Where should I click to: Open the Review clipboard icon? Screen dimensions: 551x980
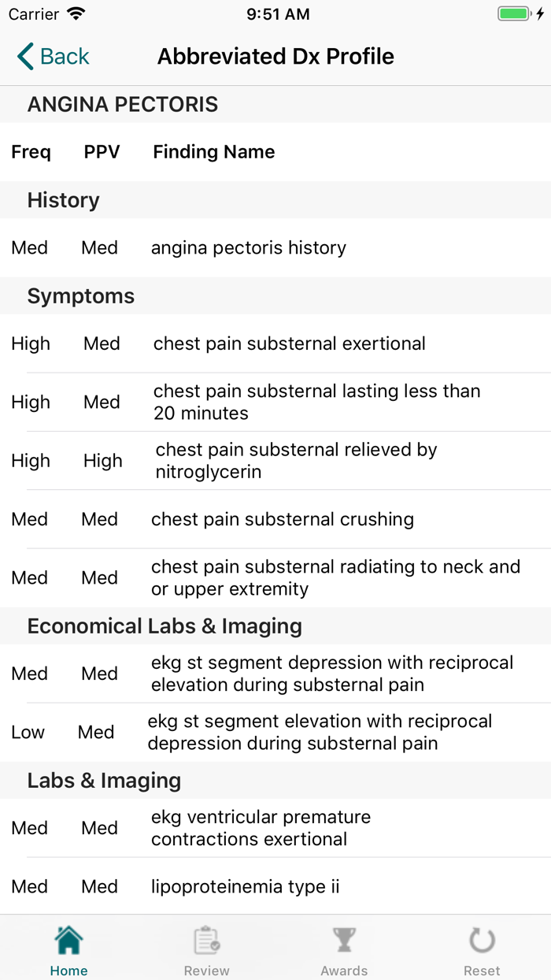coord(206,941)
